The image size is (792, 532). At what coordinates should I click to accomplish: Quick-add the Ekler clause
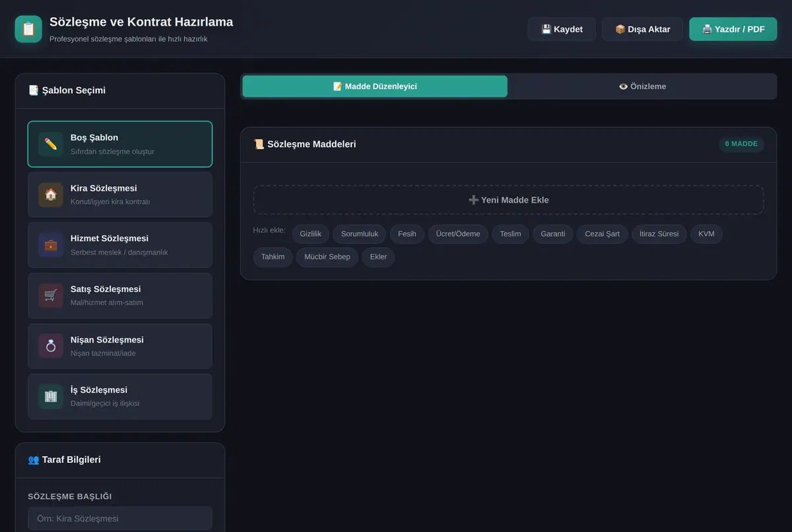pos(378,257)
